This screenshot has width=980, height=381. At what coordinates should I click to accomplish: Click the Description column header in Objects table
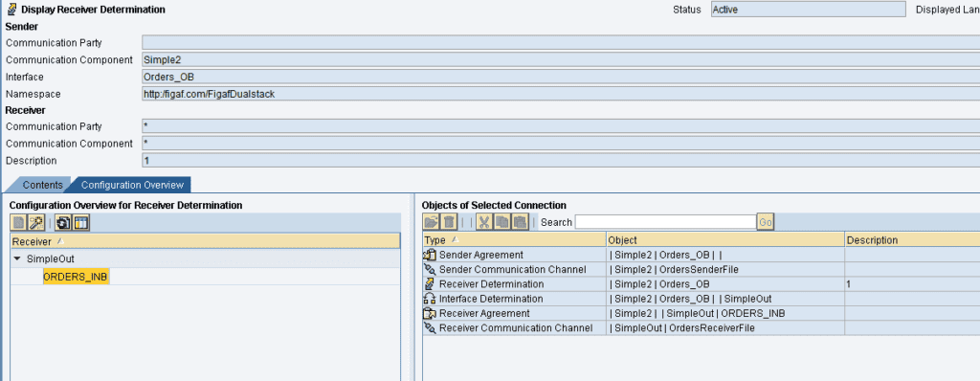click(912, 240)
